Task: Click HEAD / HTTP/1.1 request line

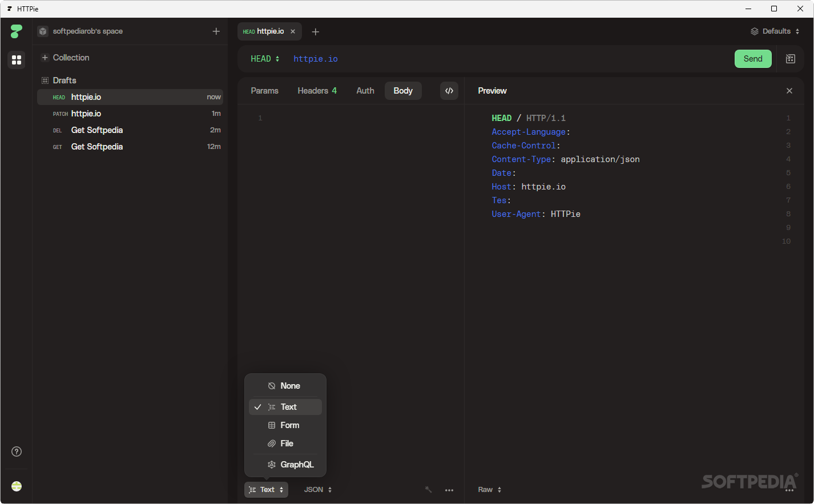Action: click(529, 118)
